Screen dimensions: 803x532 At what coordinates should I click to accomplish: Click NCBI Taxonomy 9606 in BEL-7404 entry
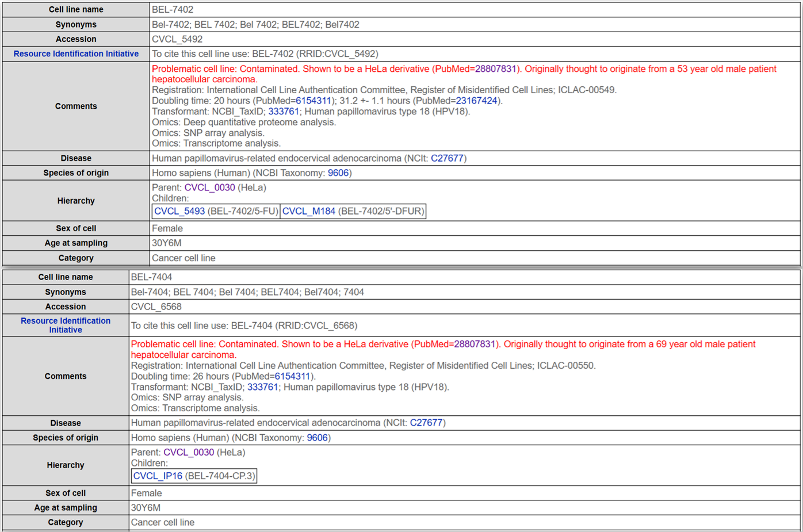[x=317, y=438]
